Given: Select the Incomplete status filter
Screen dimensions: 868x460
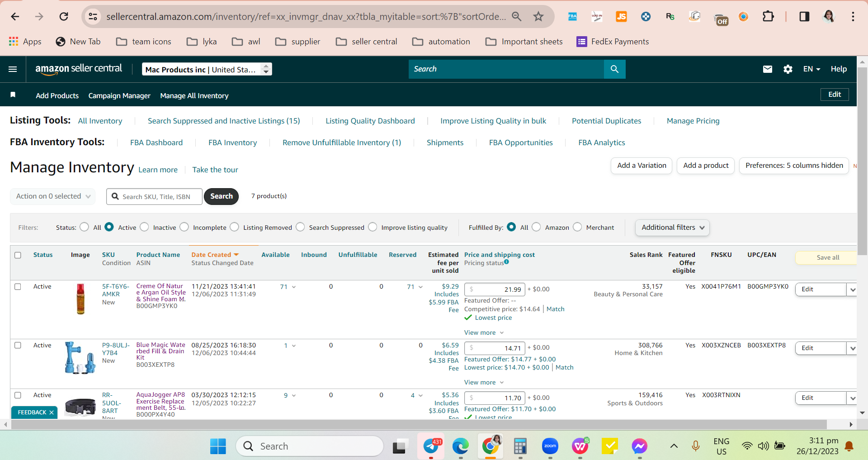Looking at the screenshot, I should click(x=184, y=227).
